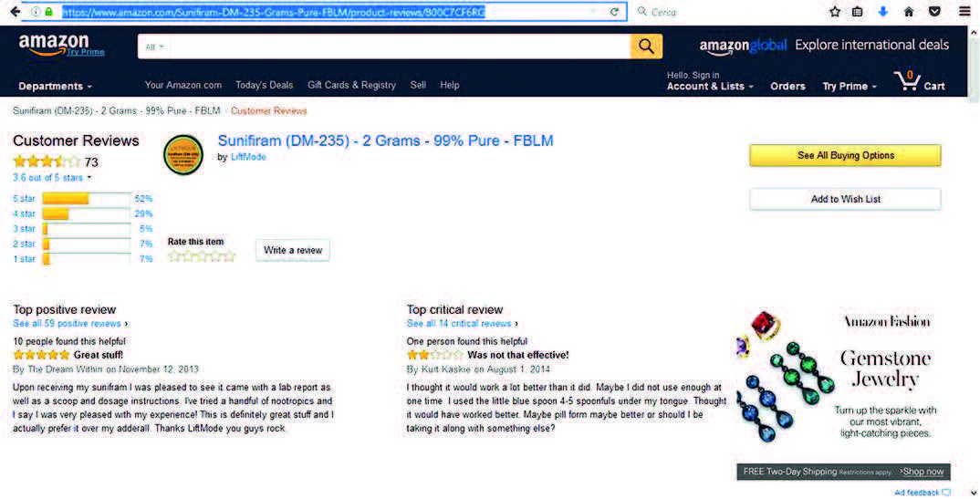This screenshot has width=980, height=499.
Task: Bookmark this page with the star icon
Action: pos(834,12)
